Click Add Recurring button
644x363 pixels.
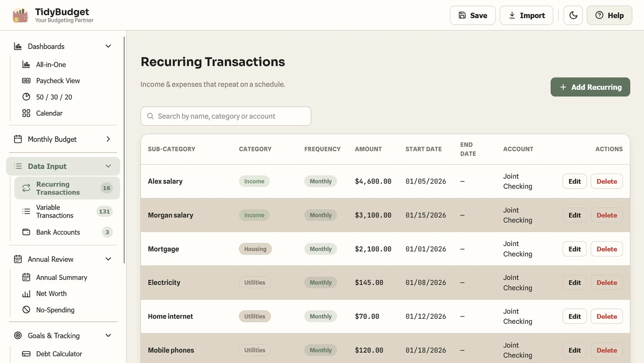coord(590,87)
